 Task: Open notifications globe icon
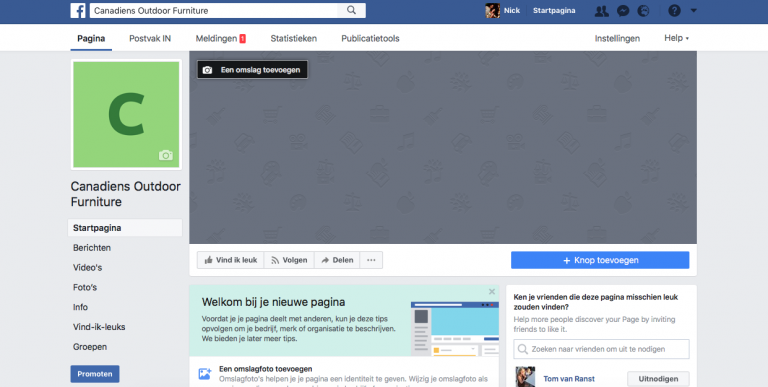coord(643,11)
